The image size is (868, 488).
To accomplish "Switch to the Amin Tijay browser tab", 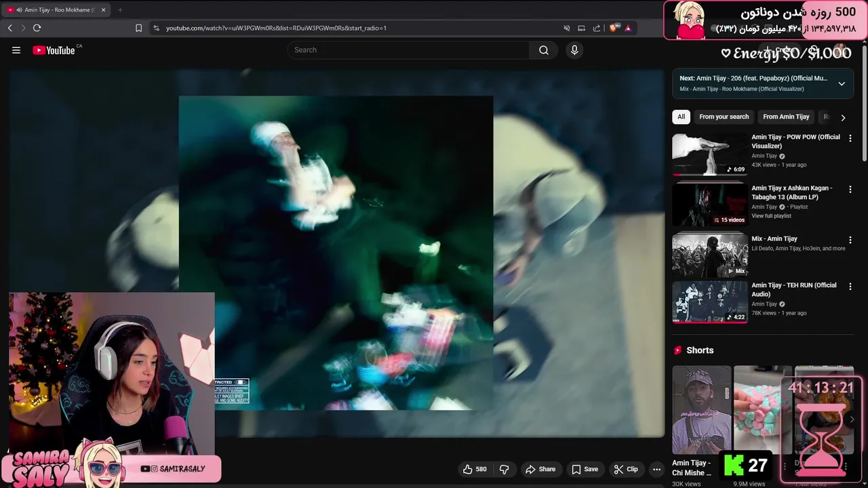I will point(56,10).
